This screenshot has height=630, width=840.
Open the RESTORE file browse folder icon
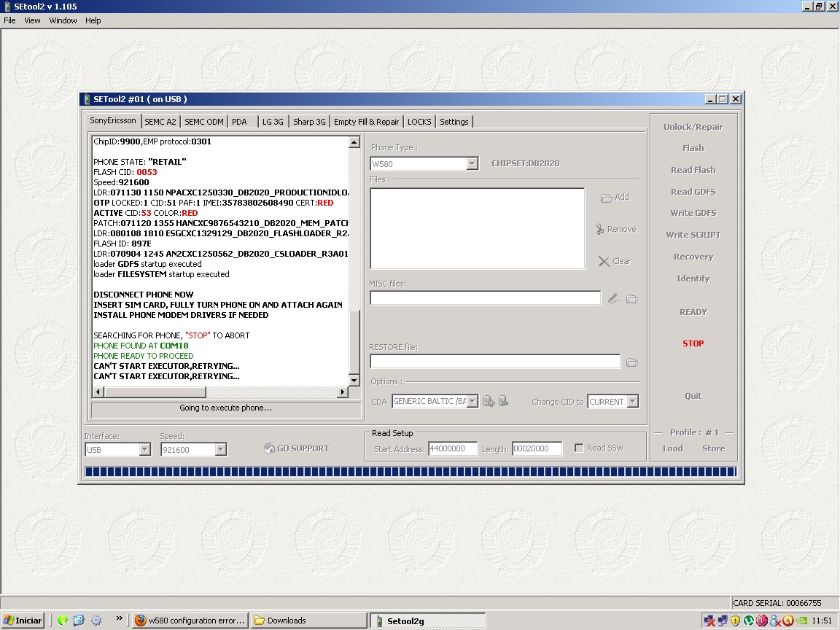[632, 362]
